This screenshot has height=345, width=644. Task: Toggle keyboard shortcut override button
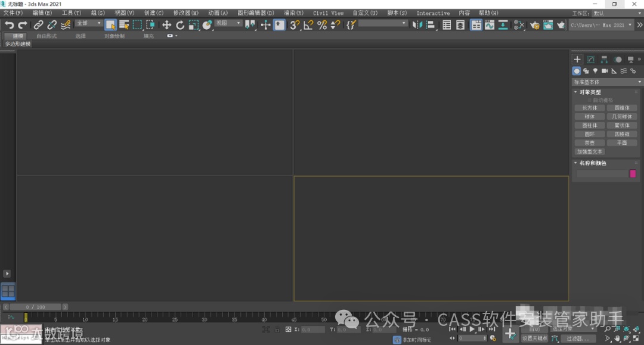[279, 25]
